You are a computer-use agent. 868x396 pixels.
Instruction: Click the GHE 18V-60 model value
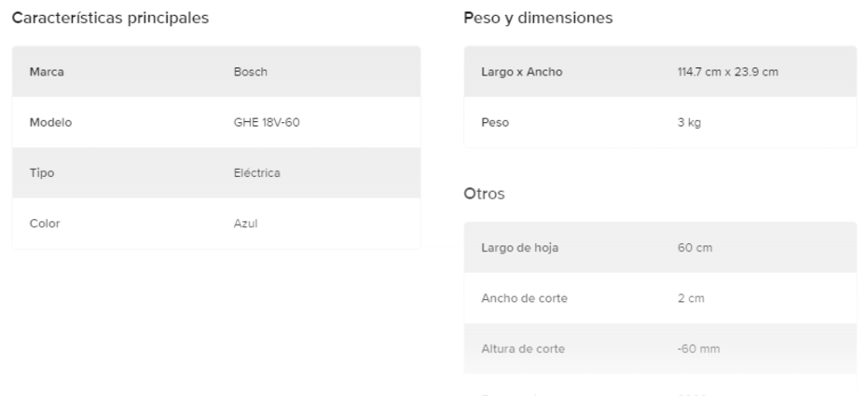tap(266, 122)
